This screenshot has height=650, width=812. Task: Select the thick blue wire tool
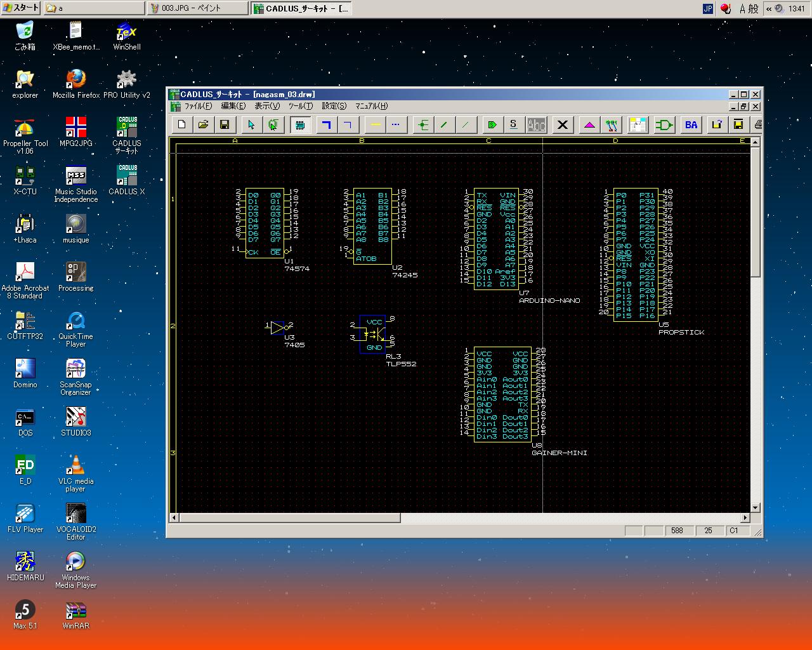click(x=326, y=124)
